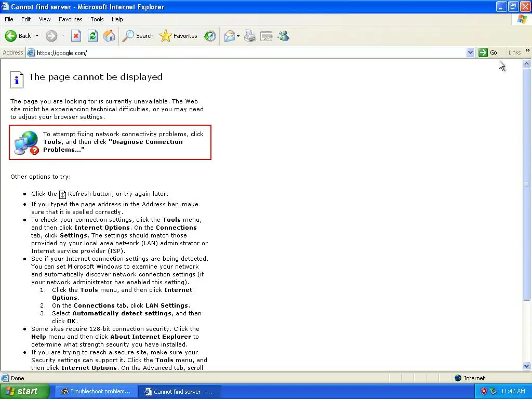Click the IE icon in title bar
This screenshot has height=399, width=532.
click(x=5, y=6)
